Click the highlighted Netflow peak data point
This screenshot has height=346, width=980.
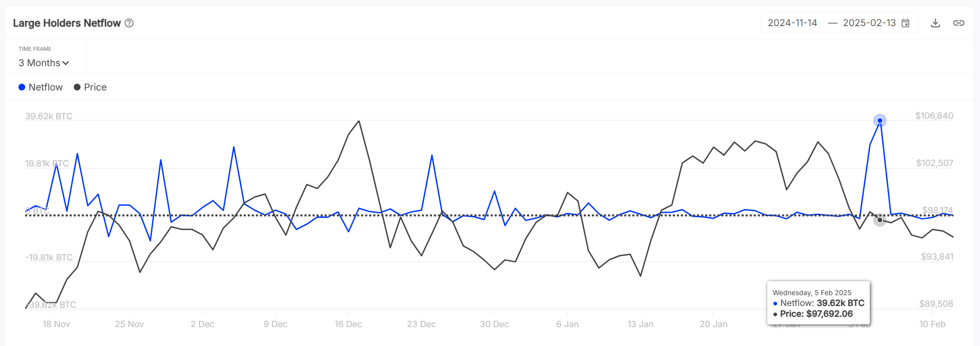tap(880, 121)
